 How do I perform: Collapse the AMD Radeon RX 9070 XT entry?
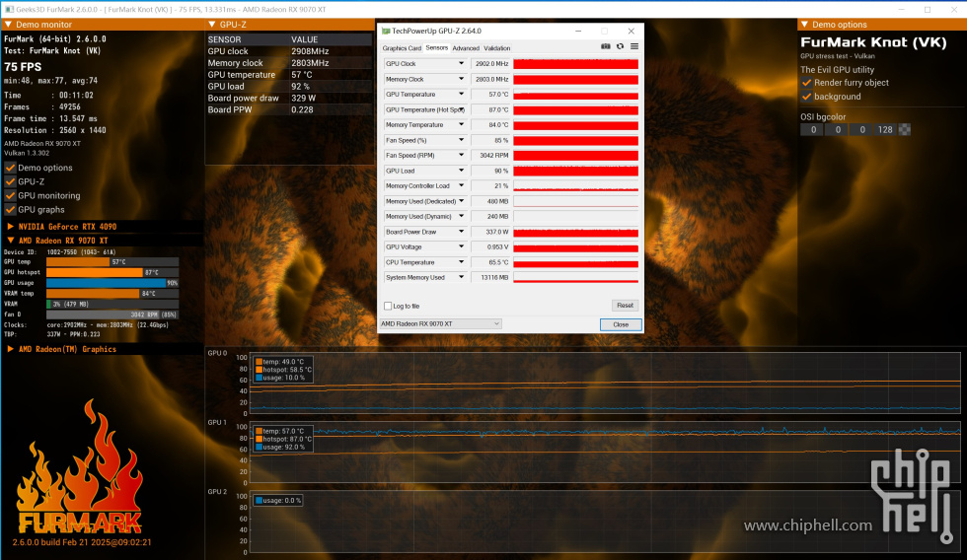(x=11, y=241)
